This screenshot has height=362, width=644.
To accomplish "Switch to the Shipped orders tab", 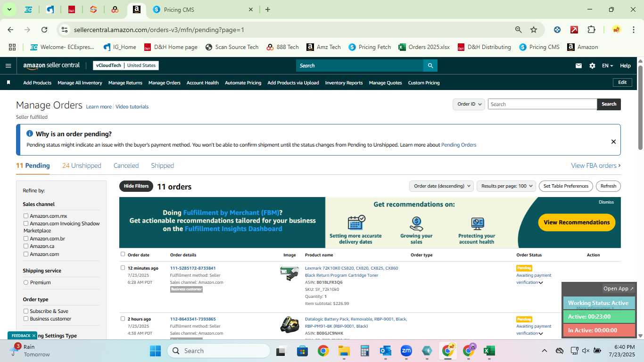I will tap(162, 165).
